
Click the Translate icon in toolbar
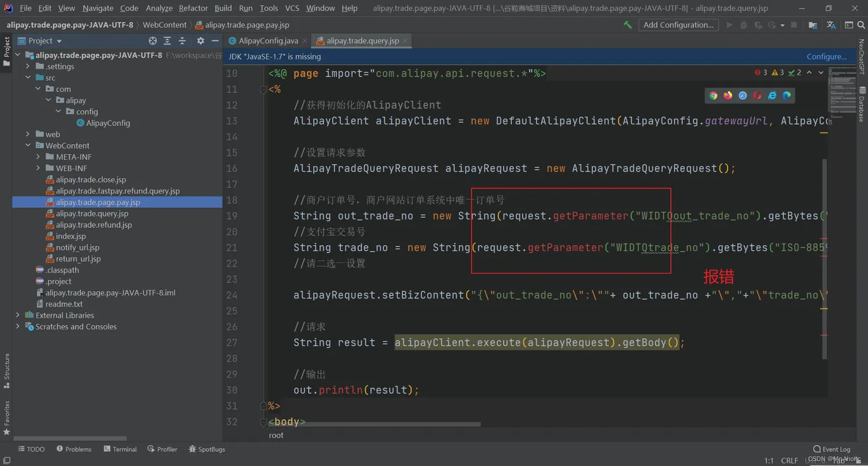(831, 25)
